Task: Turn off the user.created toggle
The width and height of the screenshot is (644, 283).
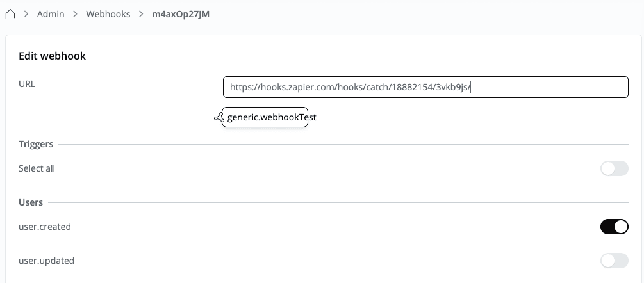Action: (x=614, y=227)
